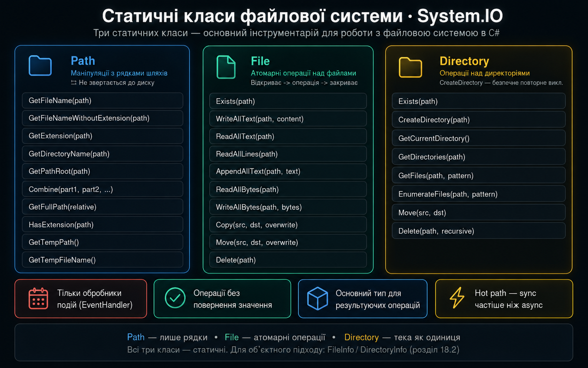Viewport: 588px width, 368px height.
Task: Select GetPathRoot(path) row
Action: point(102,171)
